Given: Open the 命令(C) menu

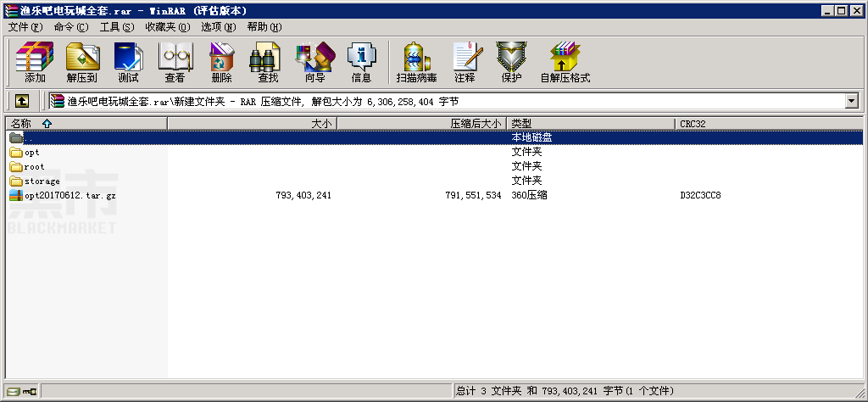Looking at the screenshot, I should [x=71, y=27].
